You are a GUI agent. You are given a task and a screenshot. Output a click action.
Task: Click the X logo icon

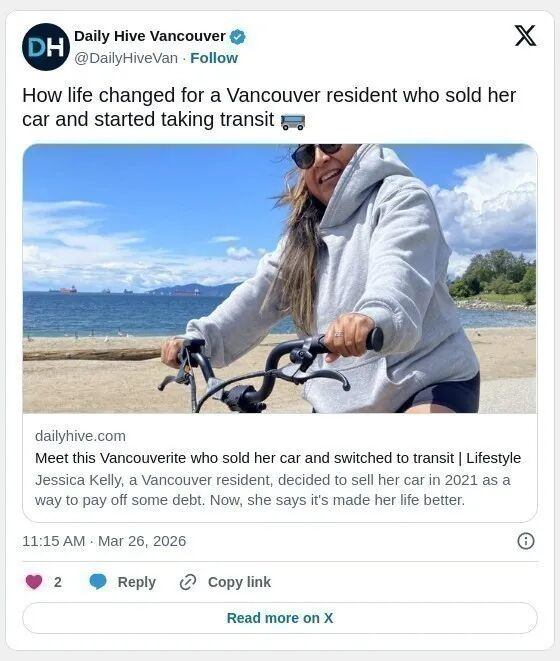(x=525, y=36)
